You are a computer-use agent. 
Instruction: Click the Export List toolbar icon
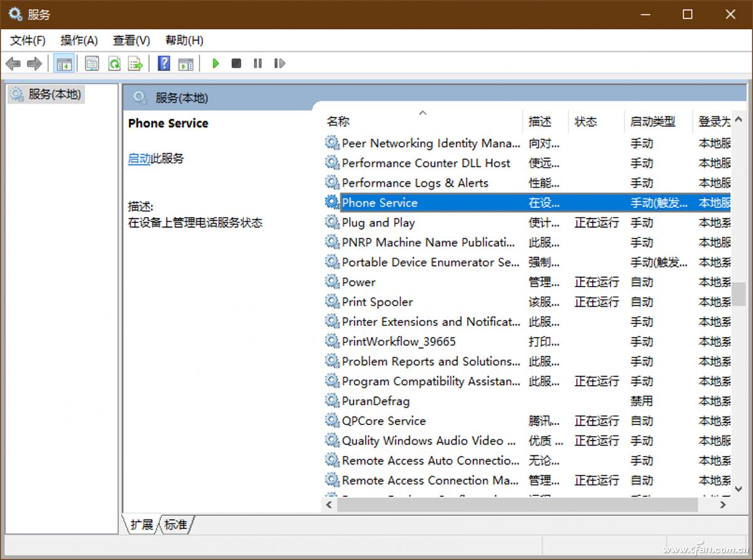[136, 63]
